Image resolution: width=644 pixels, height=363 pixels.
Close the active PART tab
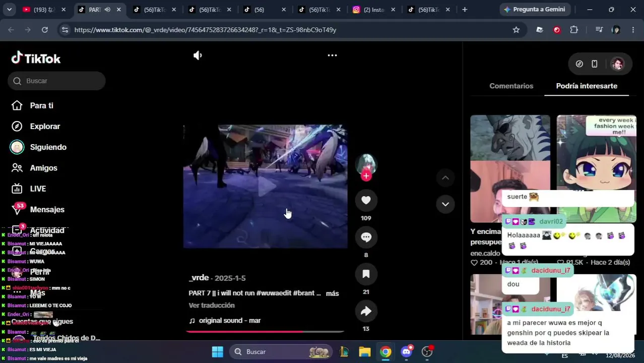click(x=118, y=9)
